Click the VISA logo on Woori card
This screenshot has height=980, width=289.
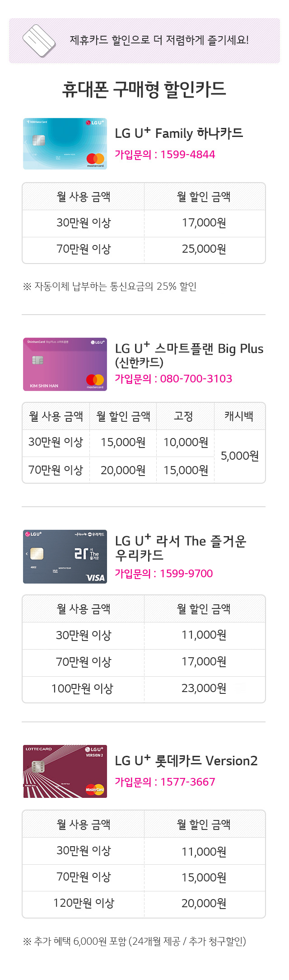click(95, 577)
